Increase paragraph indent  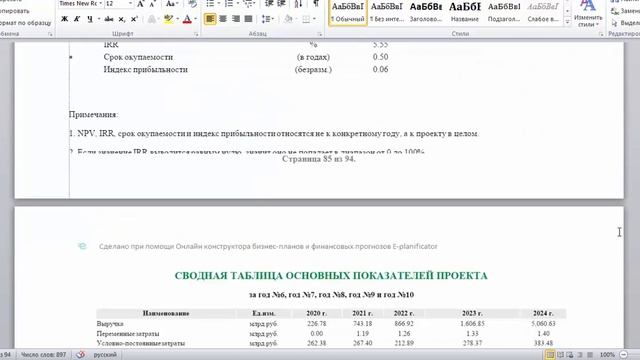click(x=281, y=4)
